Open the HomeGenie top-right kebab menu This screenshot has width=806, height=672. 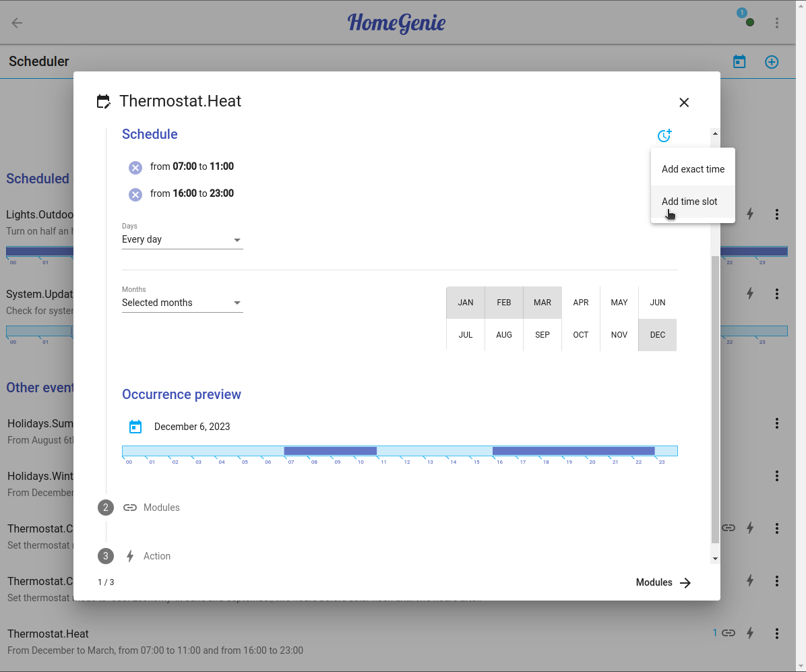click(x=777, y=23)
